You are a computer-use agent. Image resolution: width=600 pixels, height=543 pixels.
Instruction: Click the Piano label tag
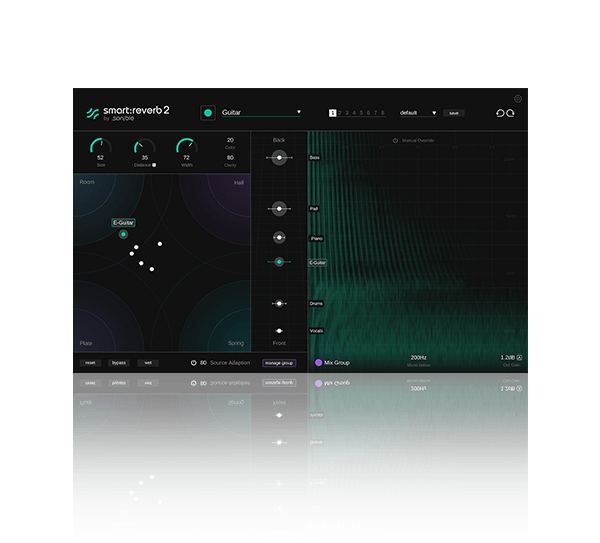316,238
